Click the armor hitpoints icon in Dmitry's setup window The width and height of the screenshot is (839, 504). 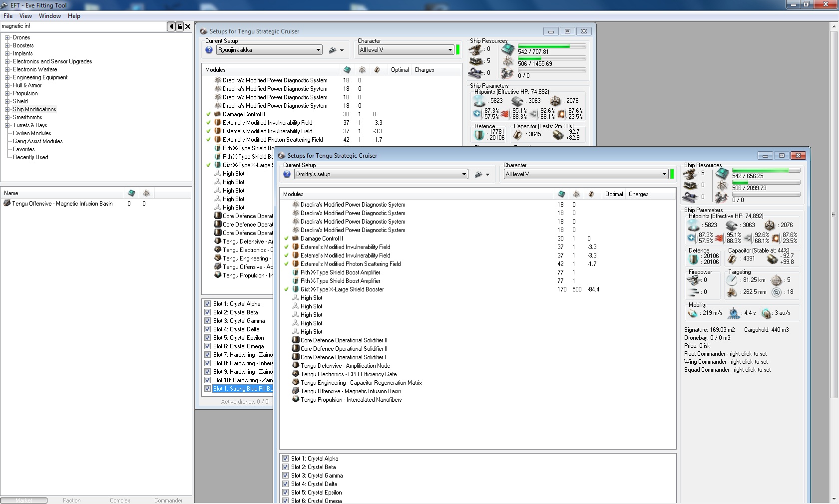tap(732, 225)
